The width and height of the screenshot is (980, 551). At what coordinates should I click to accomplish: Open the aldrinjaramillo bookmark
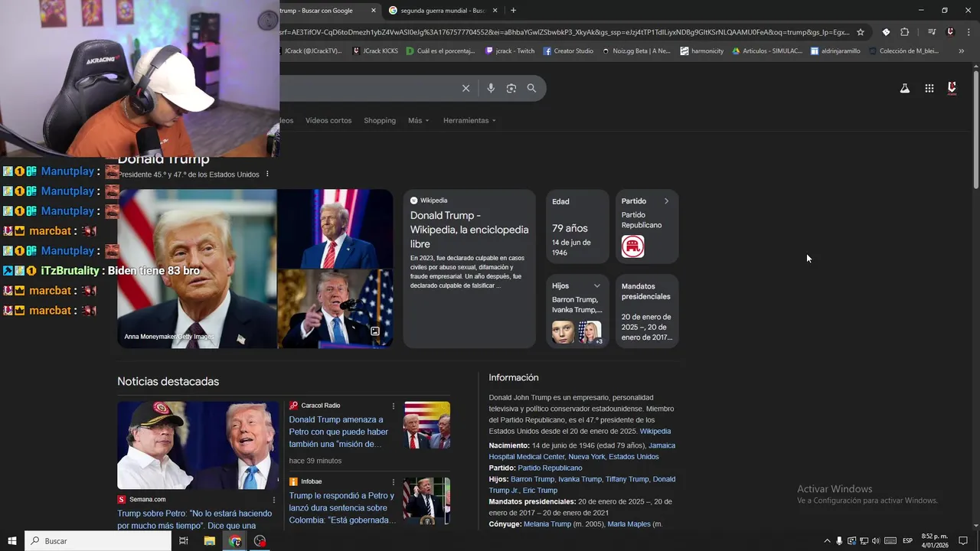(x=835, y=51)
